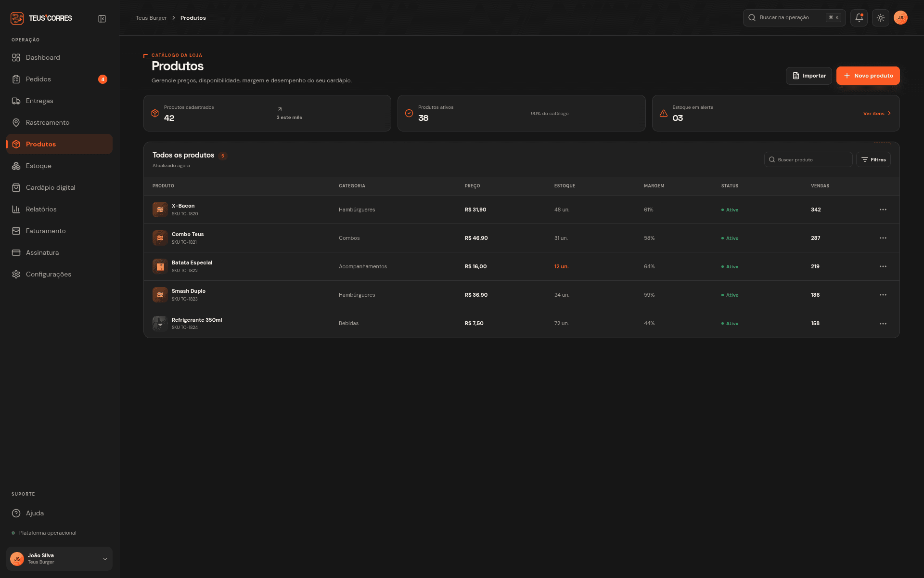The width and height of the screenshot is (924, 578).
Task: Click Produtos cadastrados box icon
Action: pyautogui.click(x=155, y=113)
